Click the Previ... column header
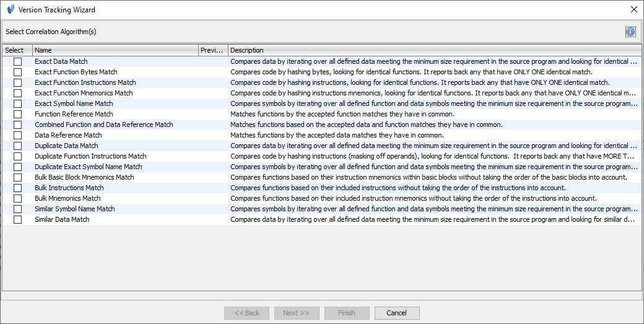Image resolution: width=644 pixels, height=324 pixels. point(213,50)
